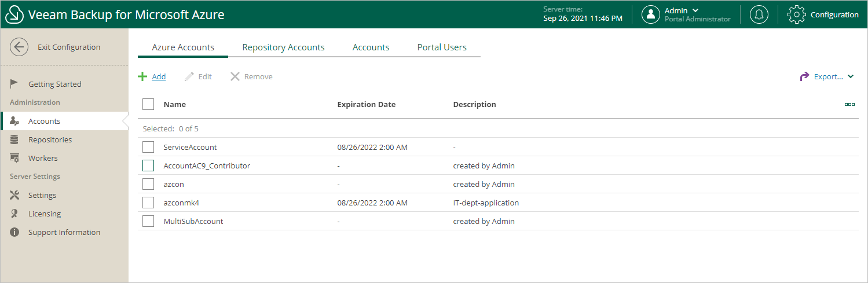Select the azconmk4 name text

coord(181,203)
